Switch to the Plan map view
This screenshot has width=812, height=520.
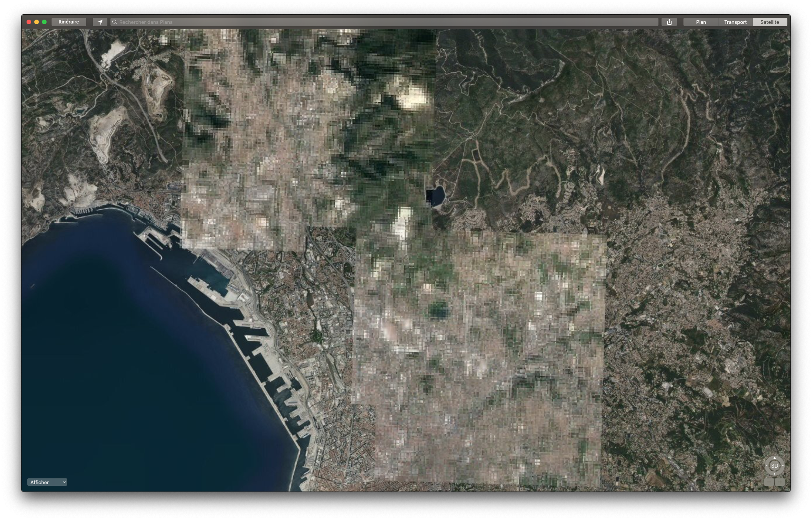(x=701, y=22)
